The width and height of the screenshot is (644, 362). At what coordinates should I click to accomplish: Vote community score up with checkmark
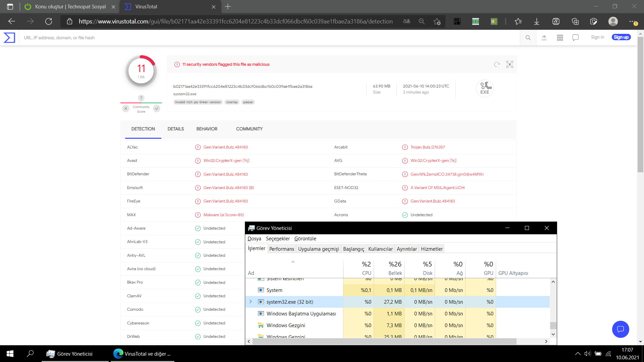pyautogui.click(x=157, y=109)
